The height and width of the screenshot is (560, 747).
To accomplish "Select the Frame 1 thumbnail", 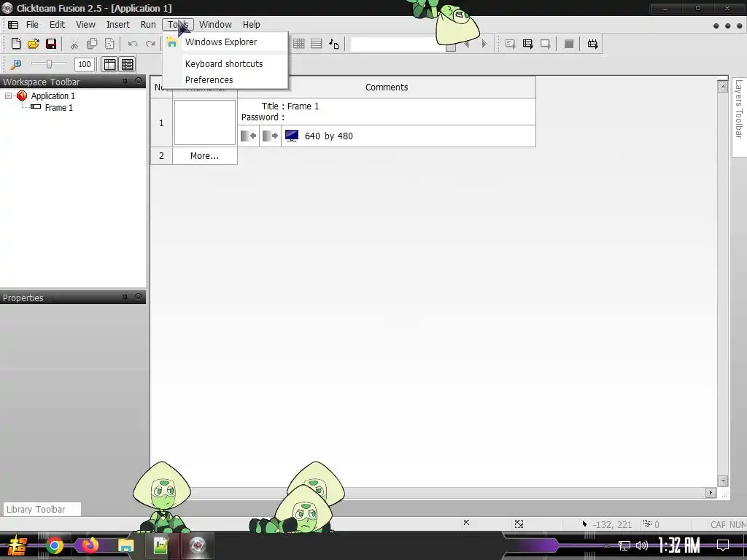I will 205,122.
